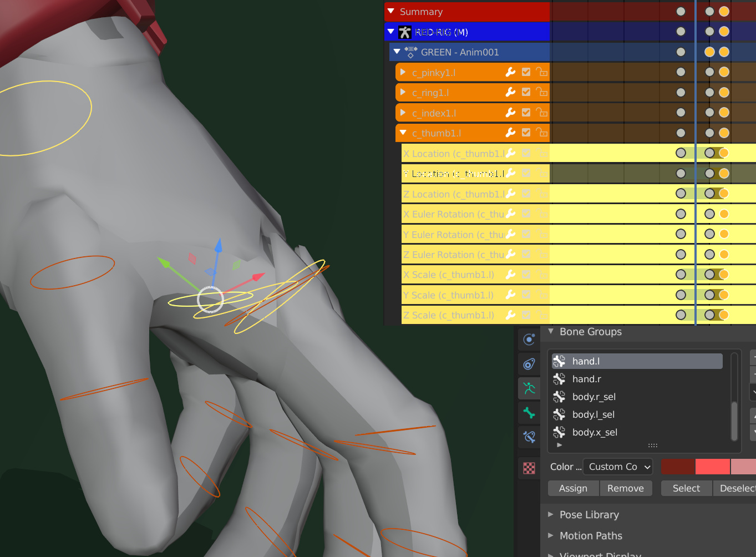The height and width of the screenshot is (557, 756).
Task: Click Summary row rightmost orange keyframe
Action: [724, 11]
